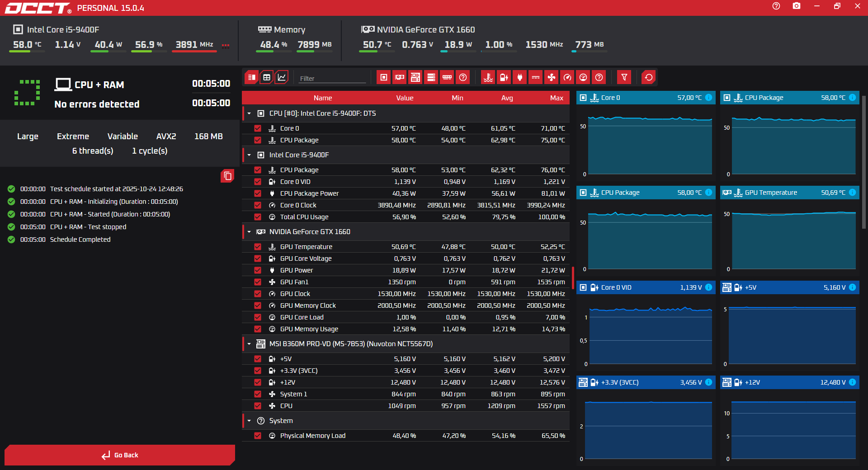Sort table by Value column

tap(405, 98)
